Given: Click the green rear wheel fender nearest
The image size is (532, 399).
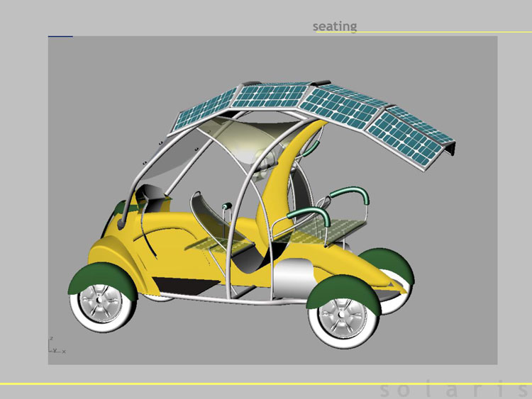Looking at the screenshot, I should (x=343, y=293).
